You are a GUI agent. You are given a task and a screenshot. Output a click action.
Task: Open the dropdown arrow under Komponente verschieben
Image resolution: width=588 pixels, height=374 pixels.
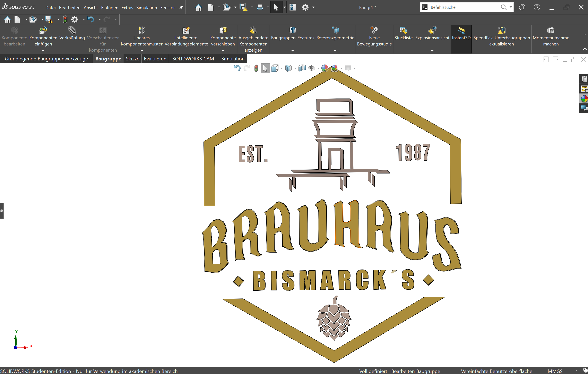pyautogui.click(x=223, y=51)
